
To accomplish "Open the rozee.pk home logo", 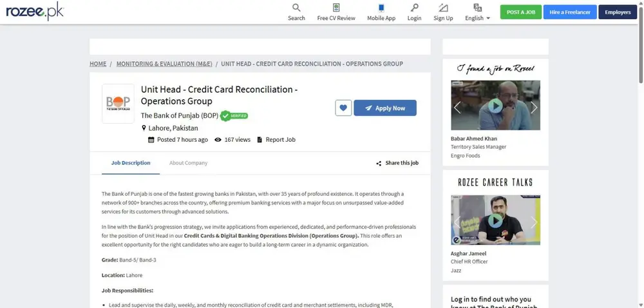I will [x=35, y=12].
